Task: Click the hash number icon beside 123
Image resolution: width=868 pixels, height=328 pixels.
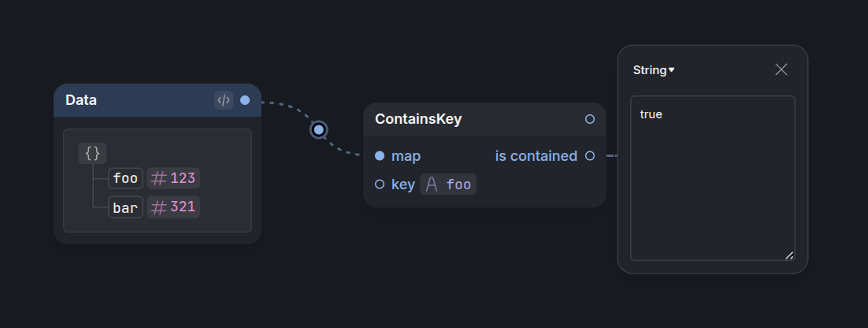Action: click(159, 178)
